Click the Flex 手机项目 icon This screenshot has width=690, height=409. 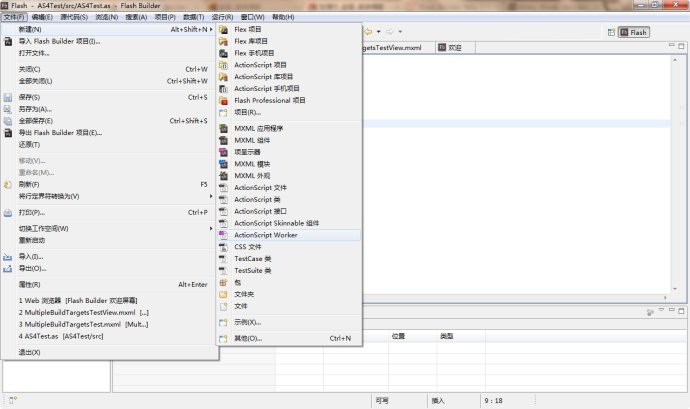click(224, 53)
